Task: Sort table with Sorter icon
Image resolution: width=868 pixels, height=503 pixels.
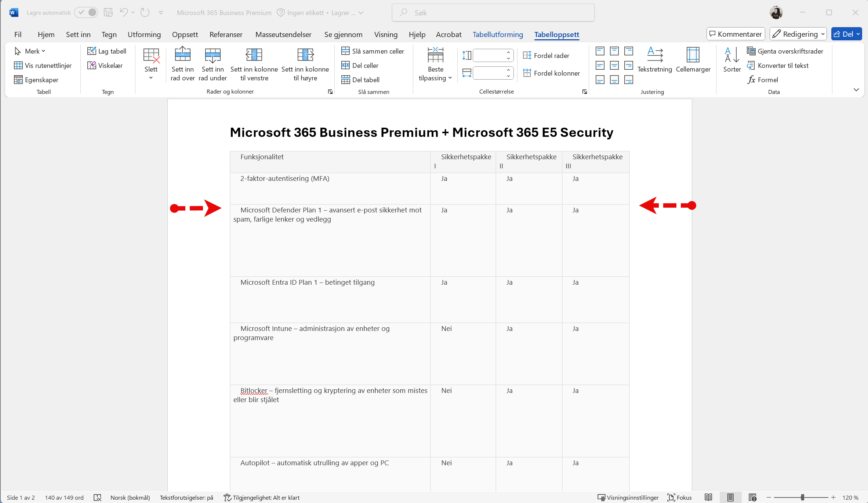Action: (732, 60)
